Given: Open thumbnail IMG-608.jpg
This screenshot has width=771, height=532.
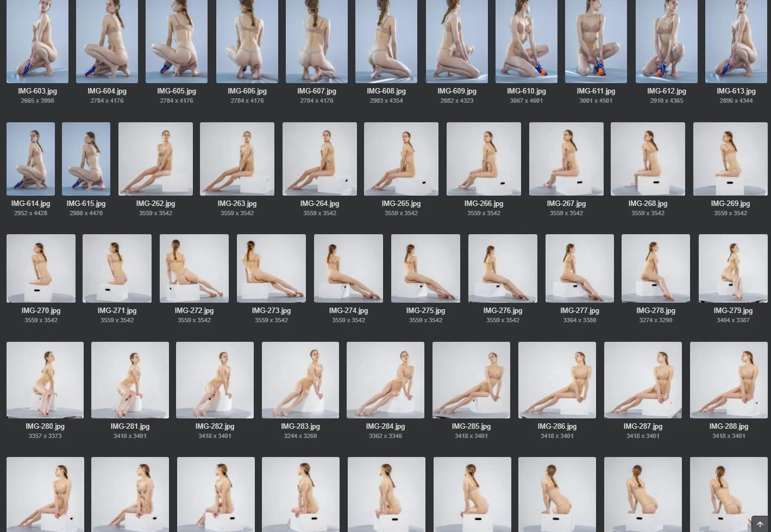Looking at the screenshot, I should point(386,41).
